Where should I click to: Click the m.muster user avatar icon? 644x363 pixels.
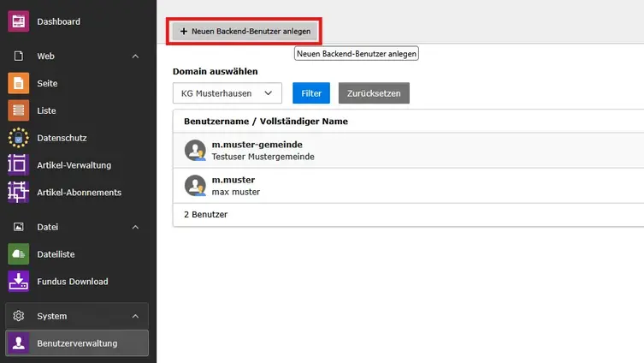click(x=195, y=186)
